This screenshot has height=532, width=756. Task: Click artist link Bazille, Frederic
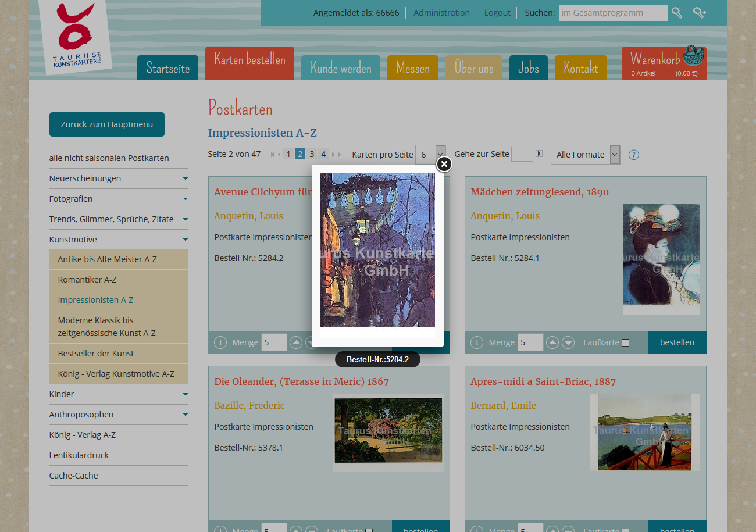click(x=249, y=405)
